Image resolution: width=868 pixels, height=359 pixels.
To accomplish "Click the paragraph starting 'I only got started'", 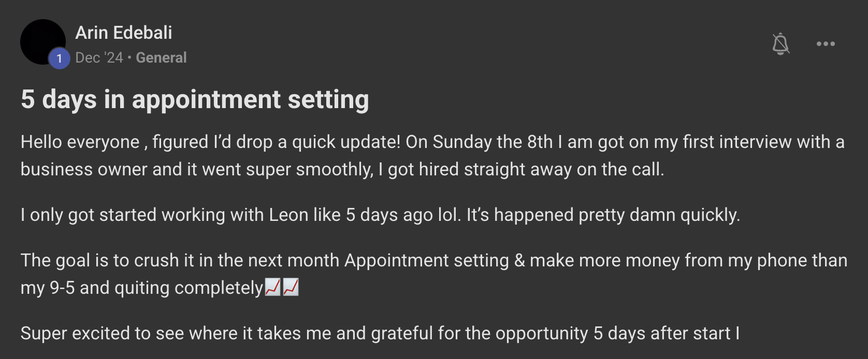I will [380, 215].
